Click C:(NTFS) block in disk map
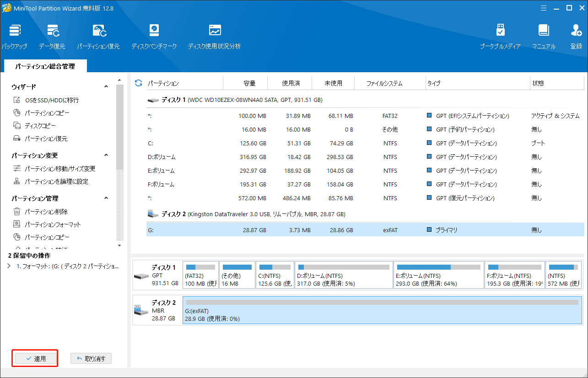 [x=275, y=275]
